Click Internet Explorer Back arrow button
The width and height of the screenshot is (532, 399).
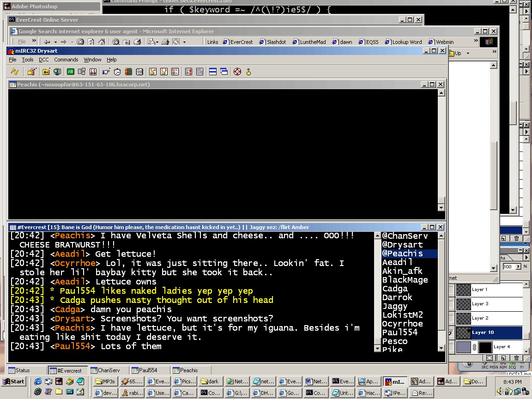coord(47,42)
